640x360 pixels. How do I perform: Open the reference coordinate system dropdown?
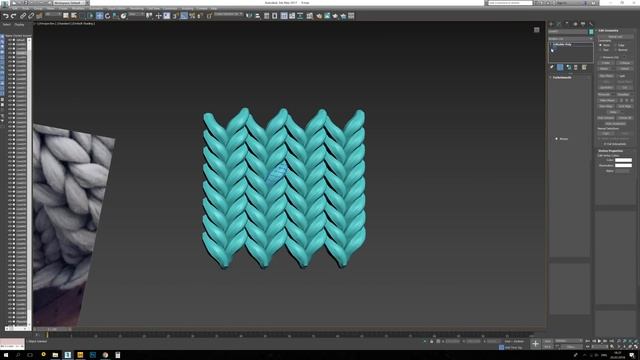[x=136, y=15]
